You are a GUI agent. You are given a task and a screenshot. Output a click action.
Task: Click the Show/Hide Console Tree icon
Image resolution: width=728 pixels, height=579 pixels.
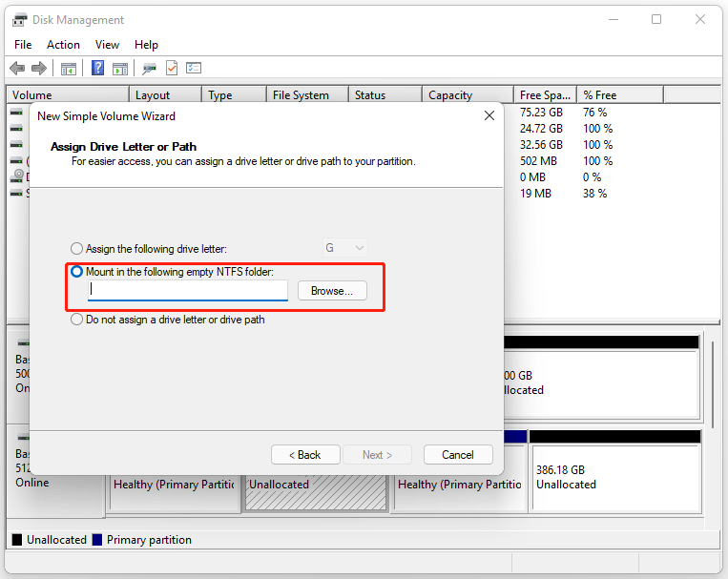point(69,69)
